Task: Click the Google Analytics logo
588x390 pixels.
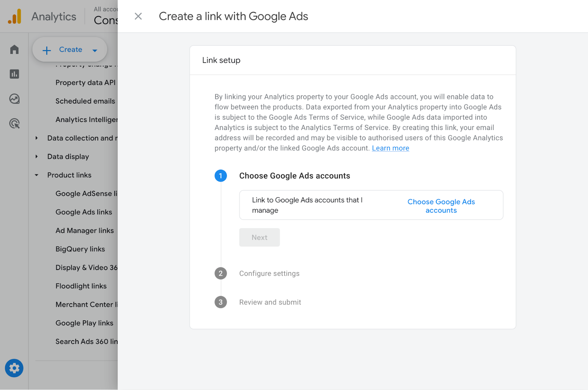Action: pyautogui.click(x=15, y=17)
